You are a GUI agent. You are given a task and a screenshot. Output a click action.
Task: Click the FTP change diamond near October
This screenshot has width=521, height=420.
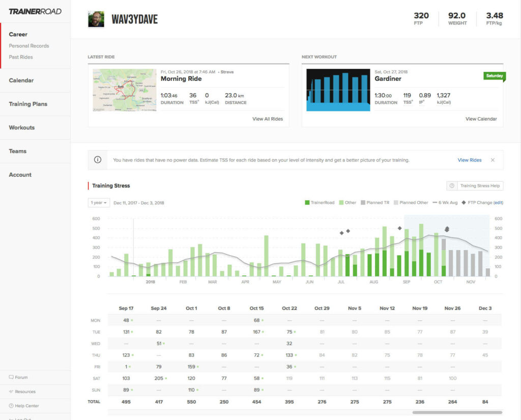click(x=447, y=229)
